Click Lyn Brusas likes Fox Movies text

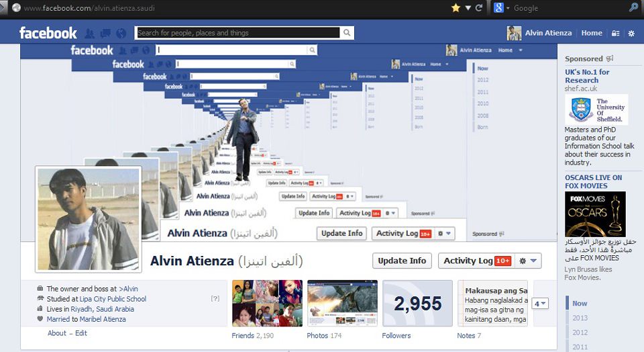click(588, 273)
